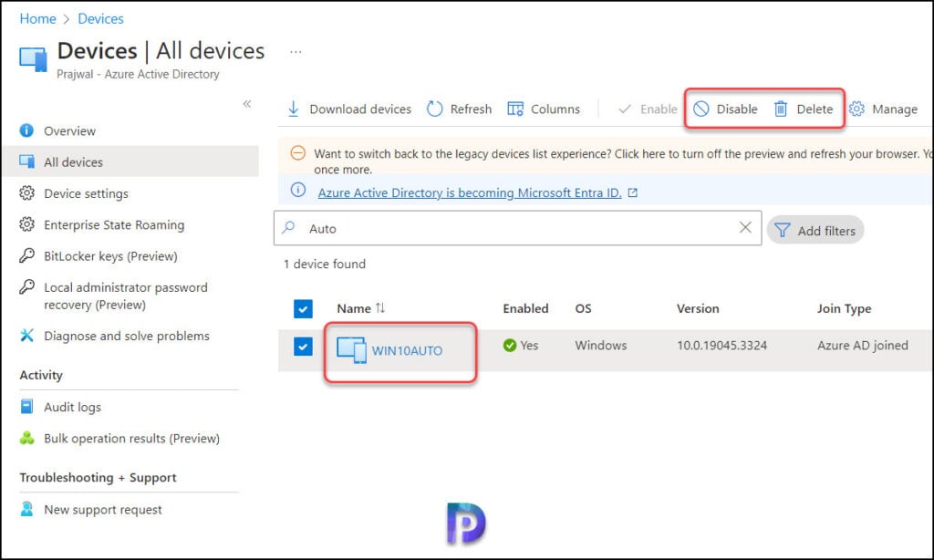Open Local administrator password recovery item
Image resolution: width=934 pixels, height=560 pixels.
tap(126, 296)
